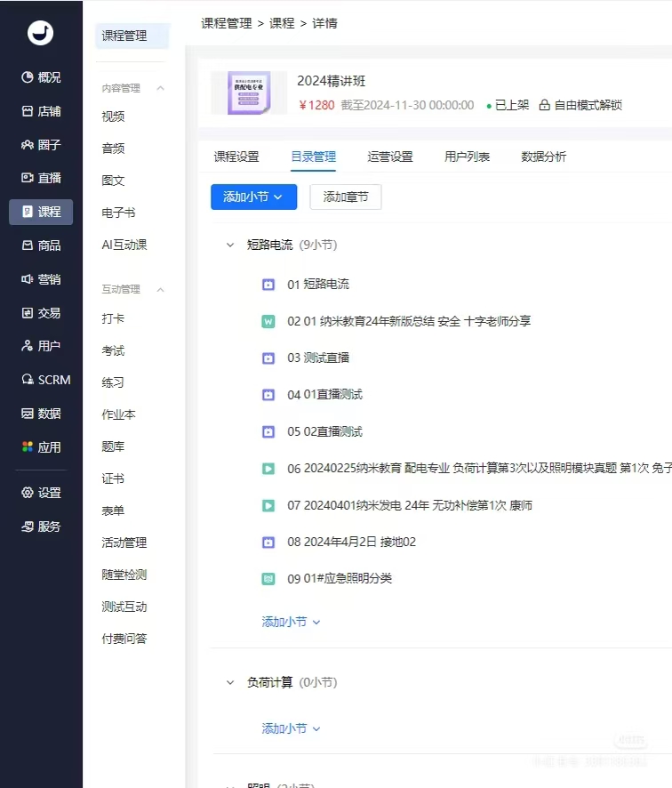
Task: Click 添加小节 link under 负荷计算
Action: [x=291, y=728]
